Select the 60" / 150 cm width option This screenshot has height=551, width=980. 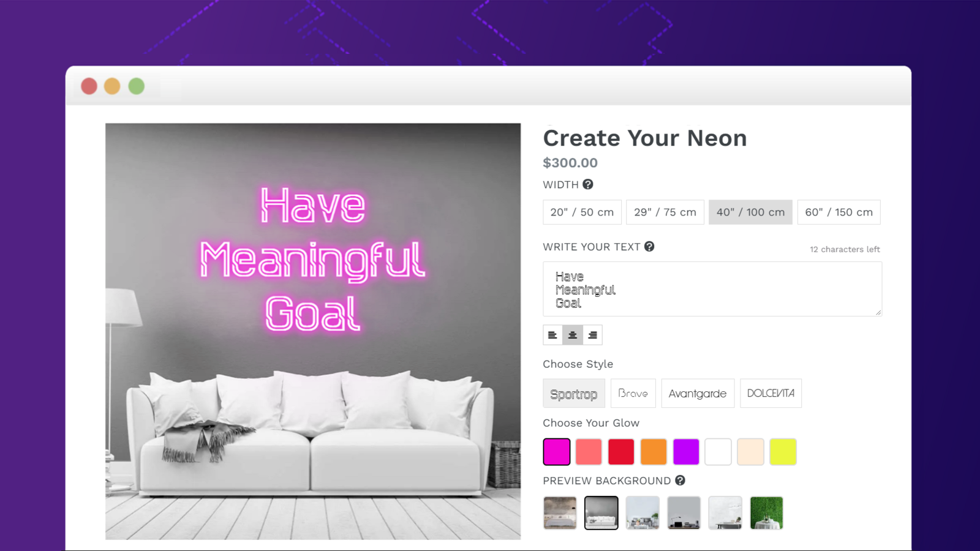pyautogui.click(x=839, y=212)
